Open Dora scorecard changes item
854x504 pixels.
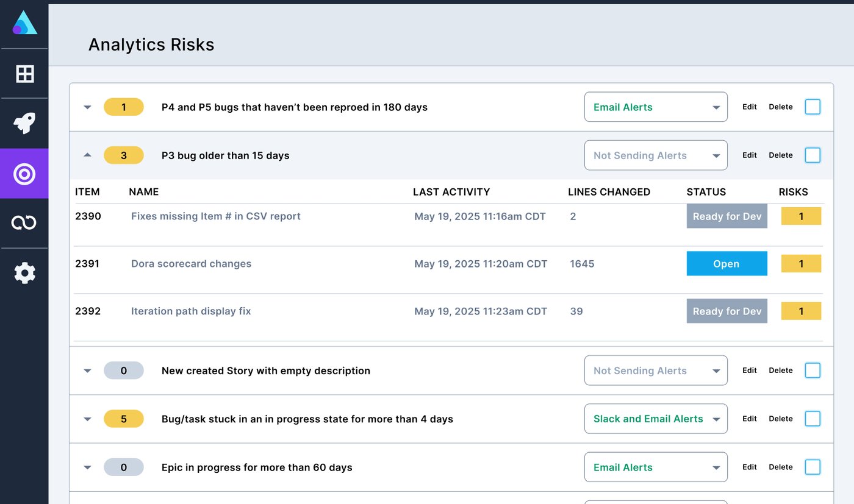[x=191, y=264]
